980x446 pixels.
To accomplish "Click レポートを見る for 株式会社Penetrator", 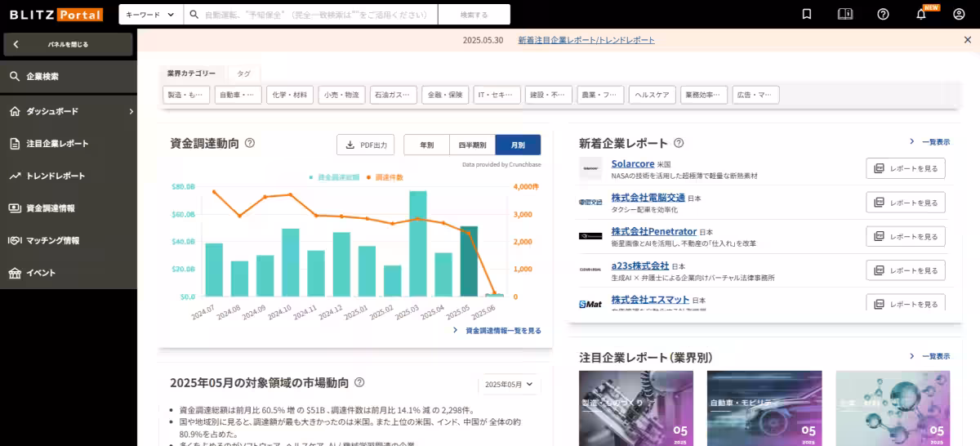I will 906,236.
